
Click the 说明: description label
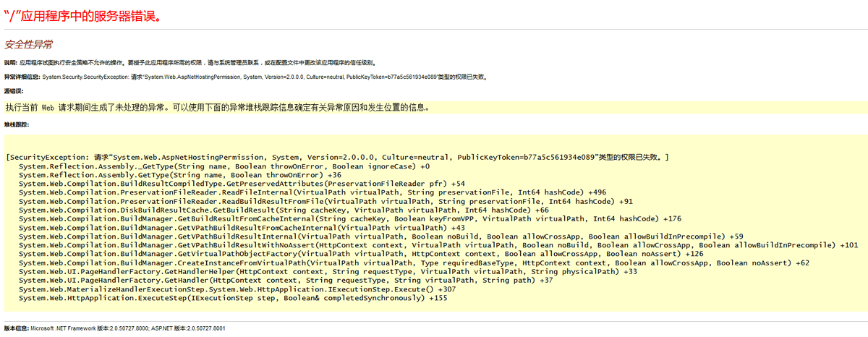(11, 63)
